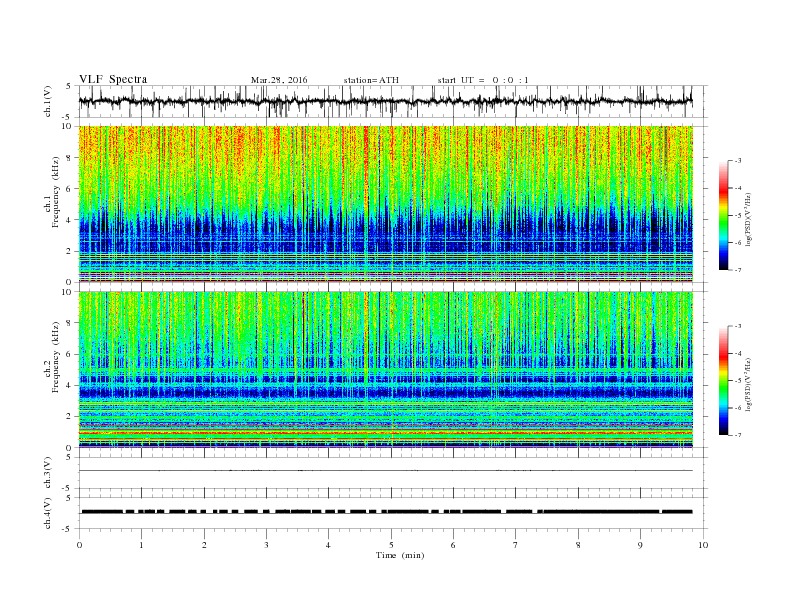Screen dimensions: 792x612
Task: Click the '2' kHz tick on ch.2 frequency axis
Action: tap(70, 417)
